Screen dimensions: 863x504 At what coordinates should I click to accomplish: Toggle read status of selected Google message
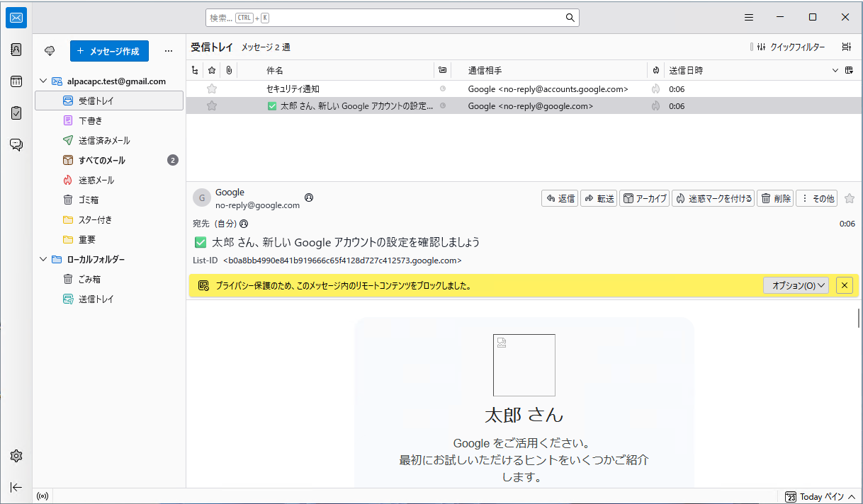443,106
